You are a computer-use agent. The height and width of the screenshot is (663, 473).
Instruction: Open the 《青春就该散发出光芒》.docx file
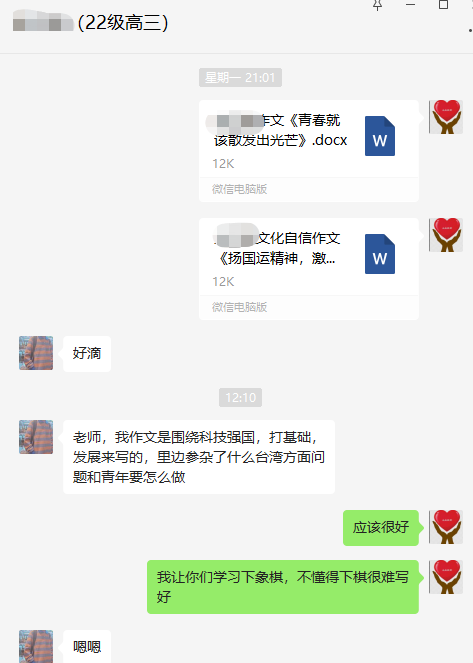click(x=309, y=151)
